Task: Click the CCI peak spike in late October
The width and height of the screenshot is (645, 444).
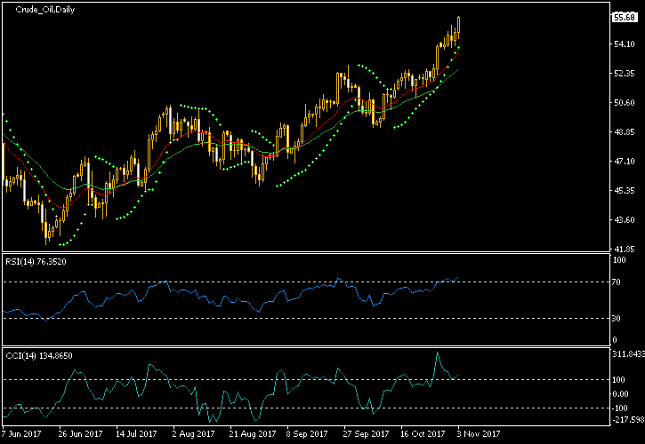Action: (437, 354)
